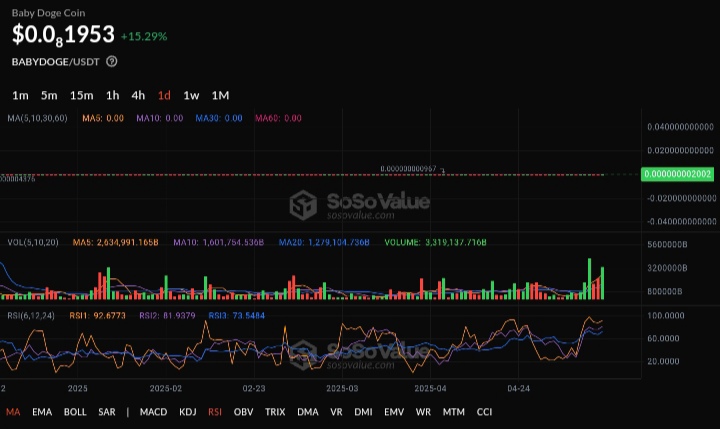
Task: Enable the EMA indicator
Action: pos(41,411)
